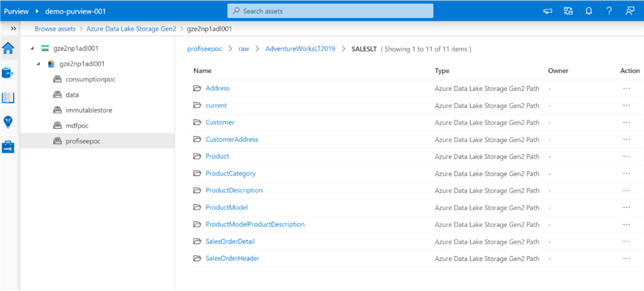Expand the left navigation pane chevrons

click(x=13, y=29)
